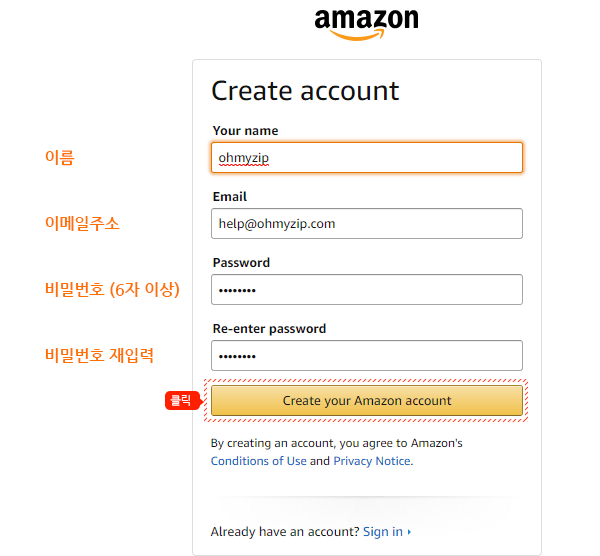
Task: Click the "Password" field label
Action: pyautogui.click(x=241, y=263)
